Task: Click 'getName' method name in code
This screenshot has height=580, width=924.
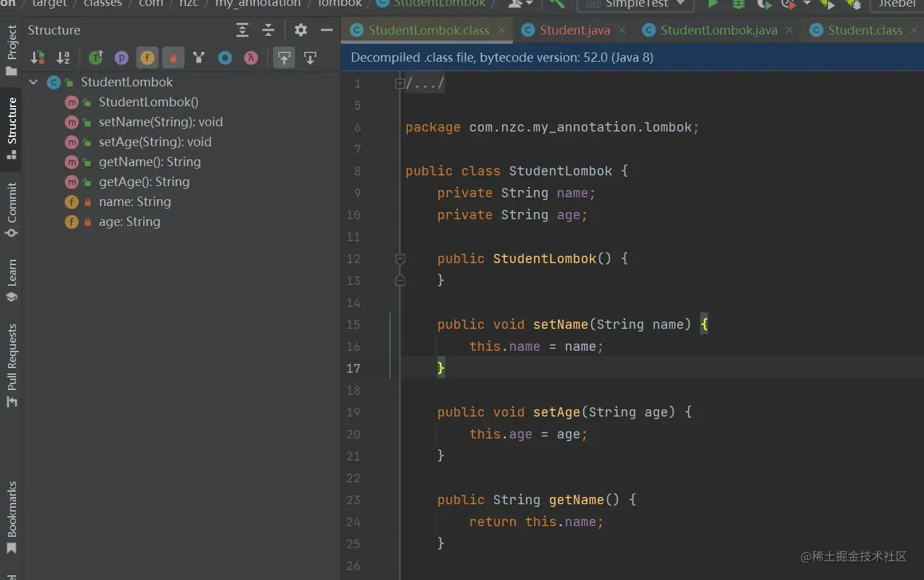Action: pyautogui.click(x=577, y=500)
